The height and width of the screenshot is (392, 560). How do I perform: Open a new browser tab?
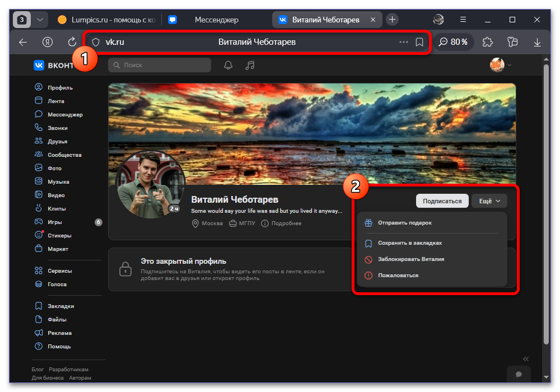392,20
